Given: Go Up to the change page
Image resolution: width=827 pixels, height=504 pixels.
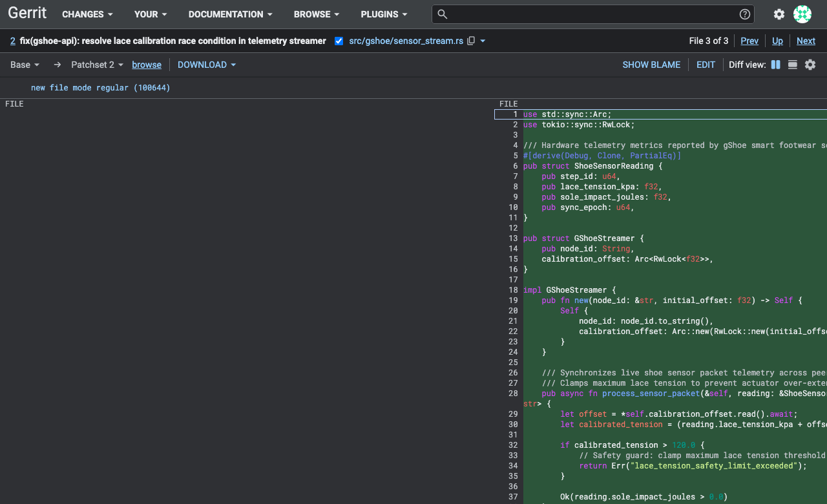Looking at the screenshot, I should [x=777, y=41].
